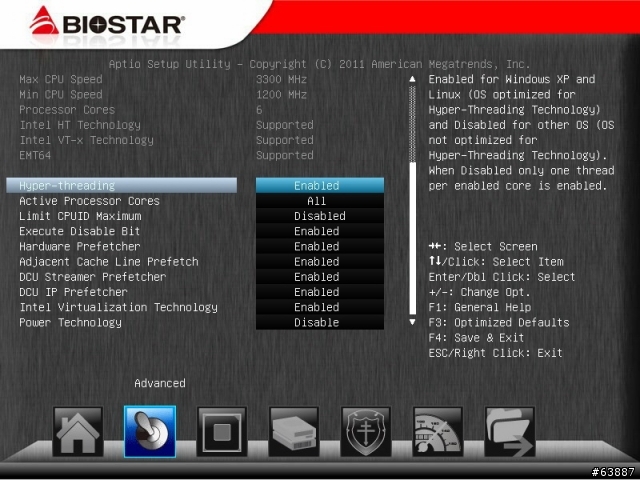Click the F3: Optimized Defaults hint
640x480 pixels.
[x=499, y=322]
